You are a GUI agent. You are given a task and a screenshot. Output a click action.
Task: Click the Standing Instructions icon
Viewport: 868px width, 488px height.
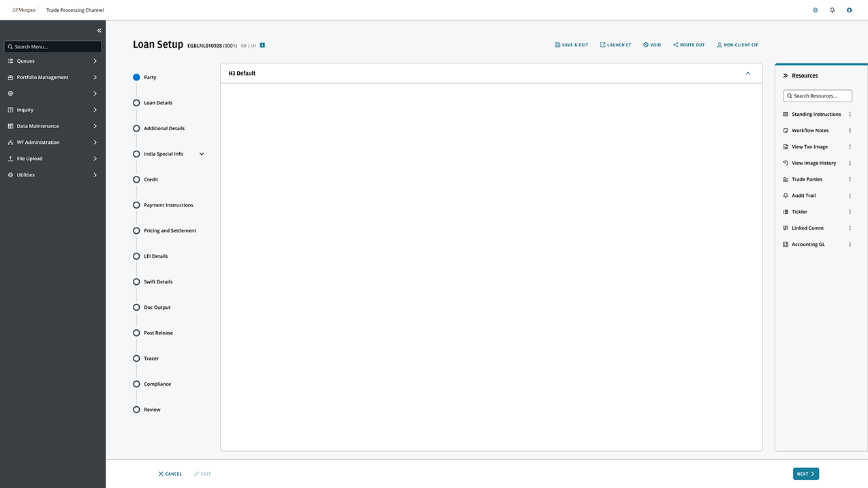786,115
